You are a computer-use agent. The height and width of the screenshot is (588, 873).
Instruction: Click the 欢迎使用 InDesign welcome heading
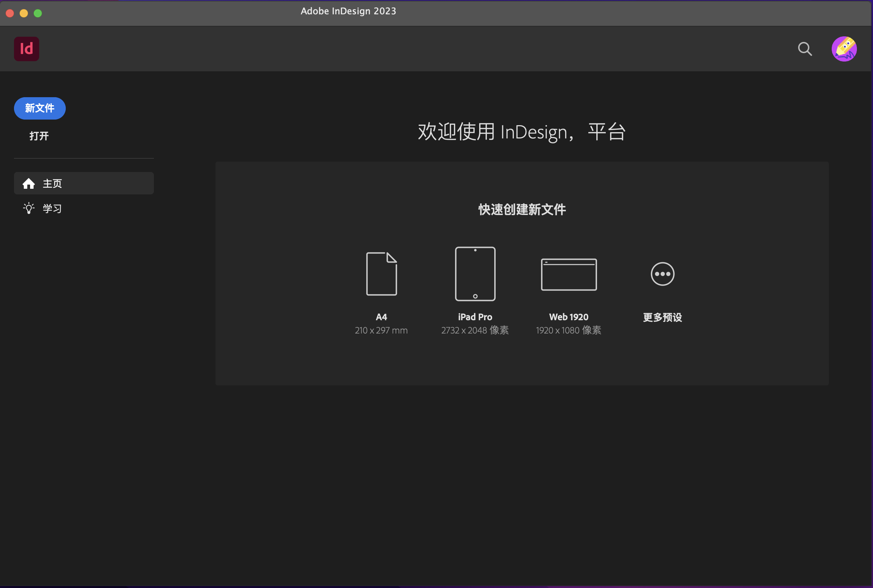[521, 132]
